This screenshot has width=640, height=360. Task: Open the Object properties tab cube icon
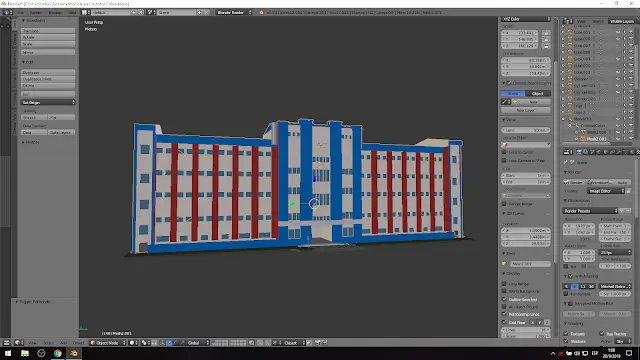pyautogui.click(x=606, y=152)
